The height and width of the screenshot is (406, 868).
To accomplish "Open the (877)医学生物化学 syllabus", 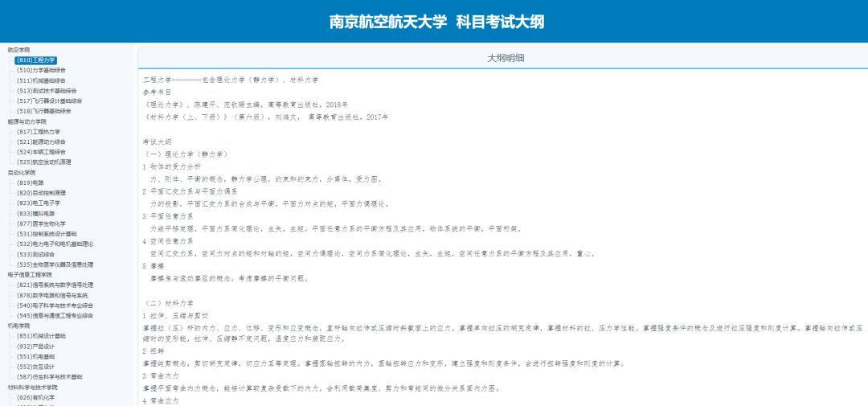I will (41, 224).
